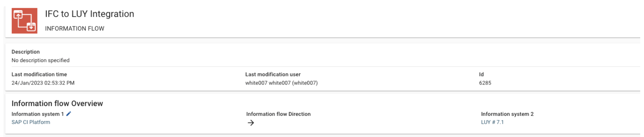Select the IFC to LUY Integration title
Screen dimensions: 644x137
point(89,14)
